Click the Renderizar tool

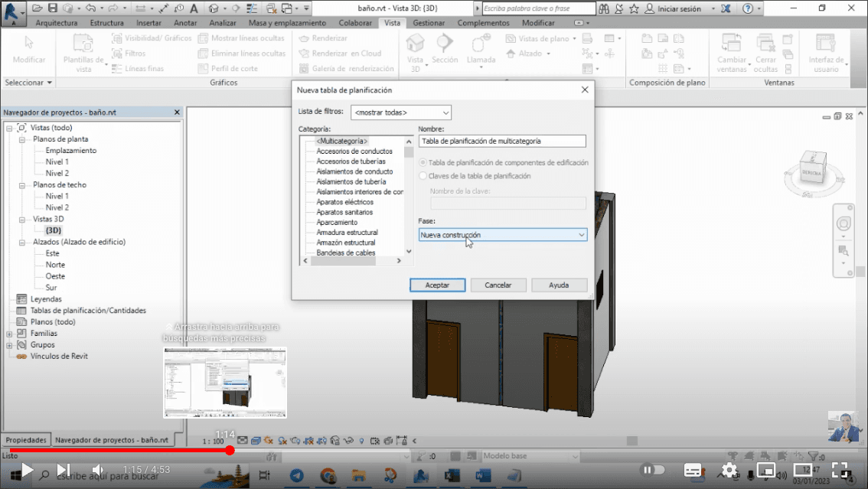click(x=323, y=38)
